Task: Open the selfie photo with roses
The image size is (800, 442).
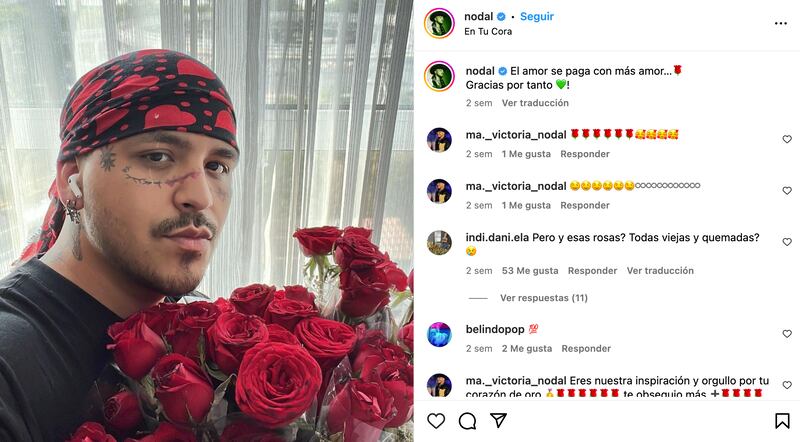Action: (207, 221)
